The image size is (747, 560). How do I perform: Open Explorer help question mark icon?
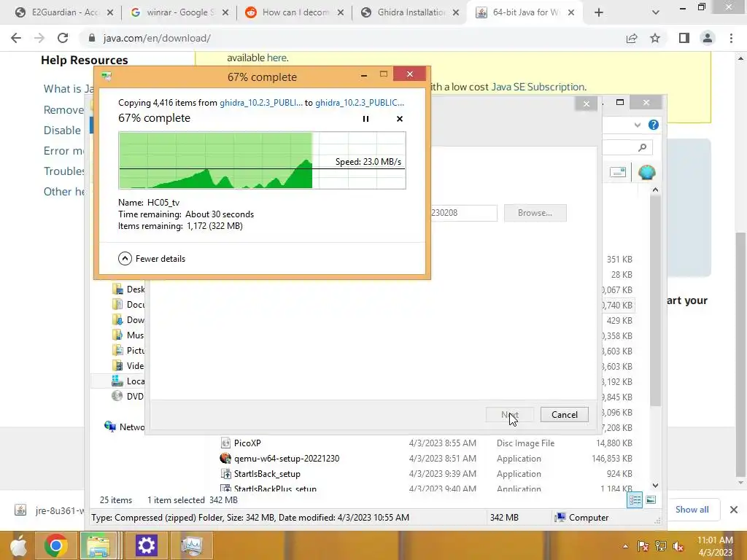tap(653, 125)
